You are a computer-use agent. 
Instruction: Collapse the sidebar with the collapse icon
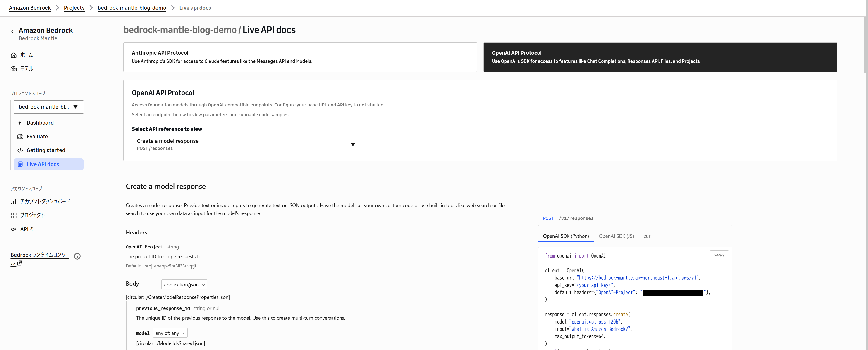click(x=12, y=31)
